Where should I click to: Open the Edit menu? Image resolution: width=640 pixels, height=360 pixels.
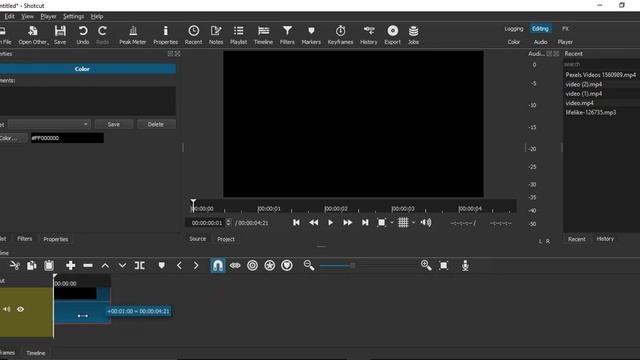click(x=9, y=16)
